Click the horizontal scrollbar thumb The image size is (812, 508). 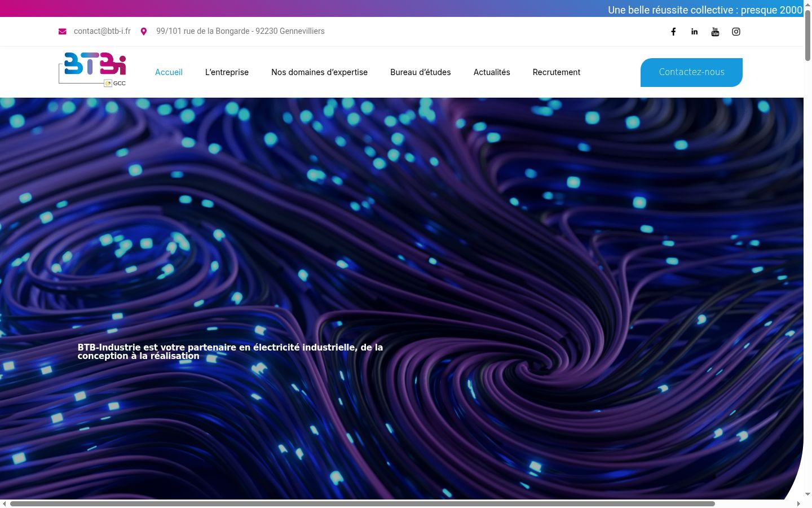(363, 503)
